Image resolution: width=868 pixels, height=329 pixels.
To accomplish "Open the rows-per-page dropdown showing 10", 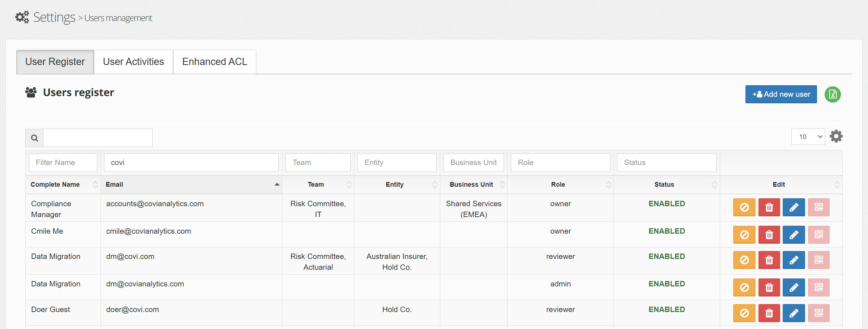I will (808, 137).
